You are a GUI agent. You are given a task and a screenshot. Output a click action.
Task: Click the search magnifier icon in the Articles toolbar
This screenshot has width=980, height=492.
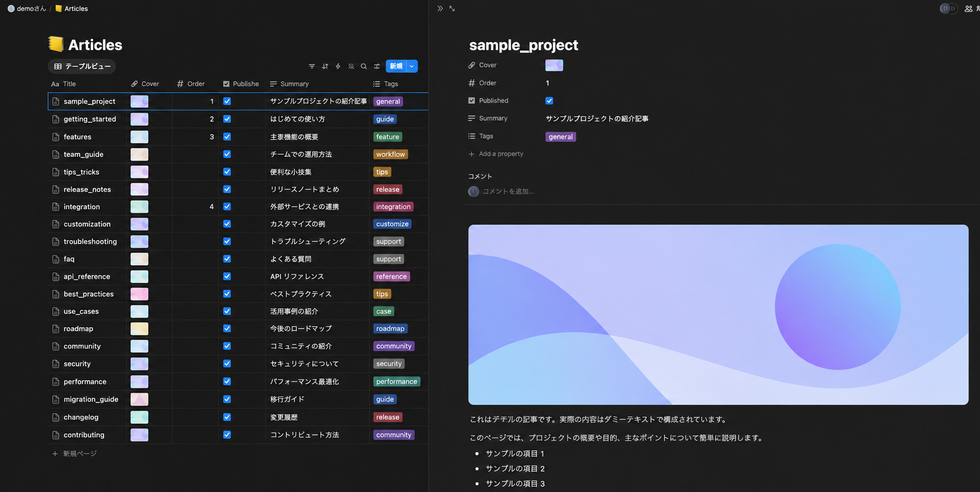(x=364, y=66)
